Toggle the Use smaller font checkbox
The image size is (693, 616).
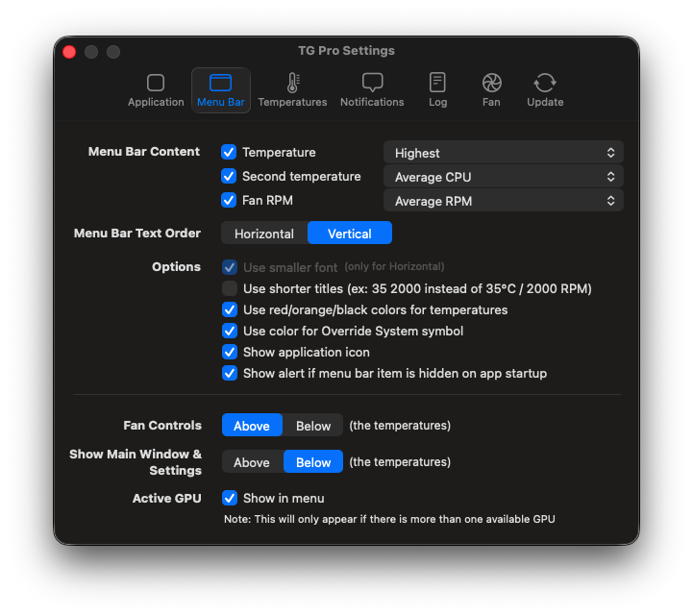[x=230, y=267]
